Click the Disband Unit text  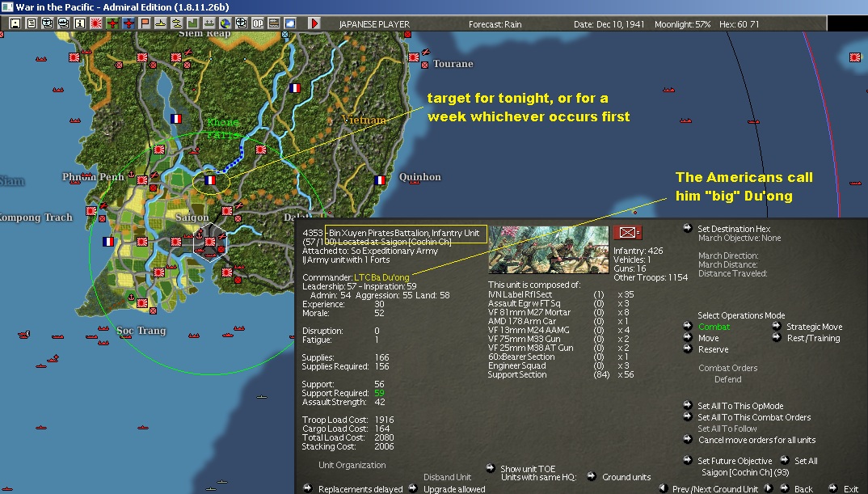click(447, 477)
